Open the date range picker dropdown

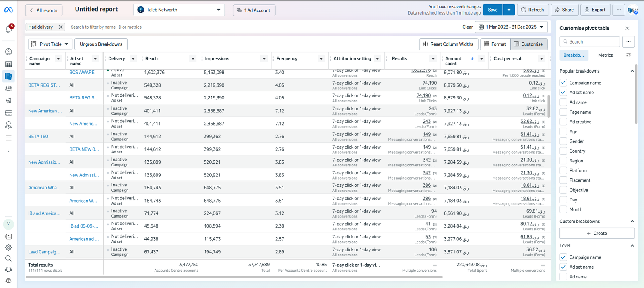coord(512,27)
